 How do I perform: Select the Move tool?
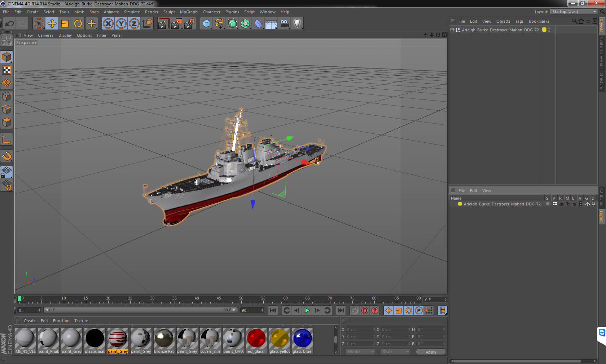52,24
